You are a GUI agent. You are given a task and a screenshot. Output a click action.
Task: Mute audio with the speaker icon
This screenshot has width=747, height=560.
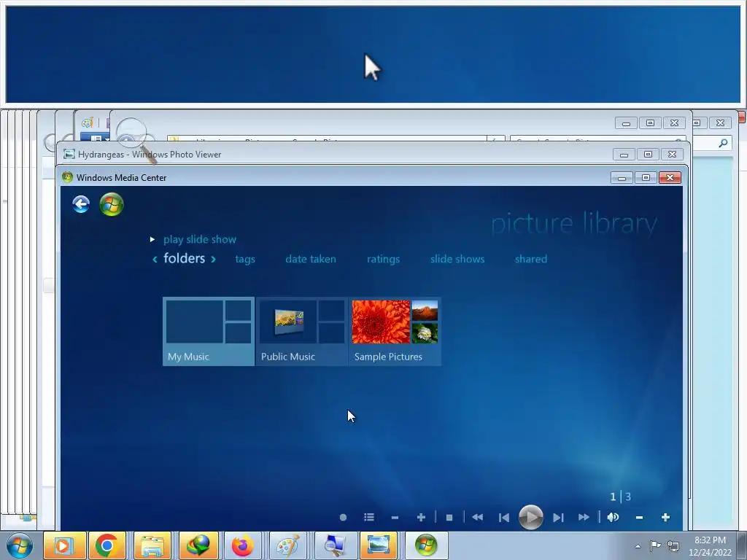coord(613,517)
